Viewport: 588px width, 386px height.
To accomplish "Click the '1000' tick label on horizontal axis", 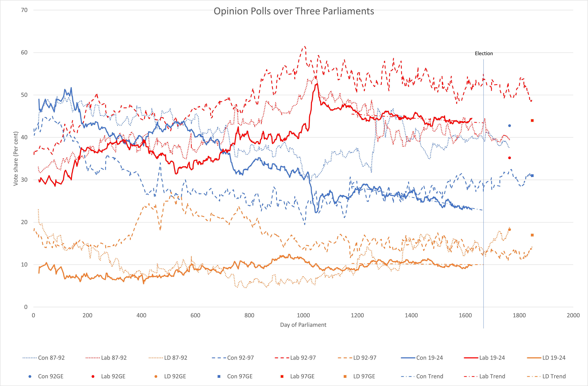I will pos(303,316).
